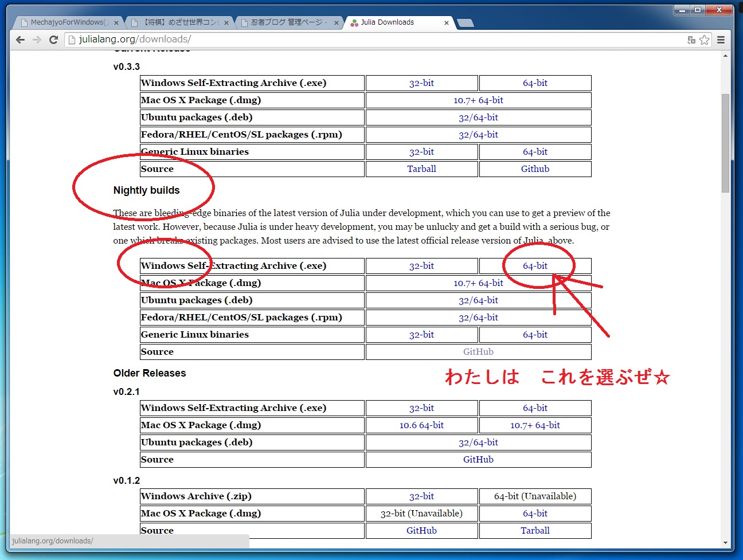743x560 pixels.
Task: Download nightly Windows 32-bit build
Action: click(x=421, y=266)
